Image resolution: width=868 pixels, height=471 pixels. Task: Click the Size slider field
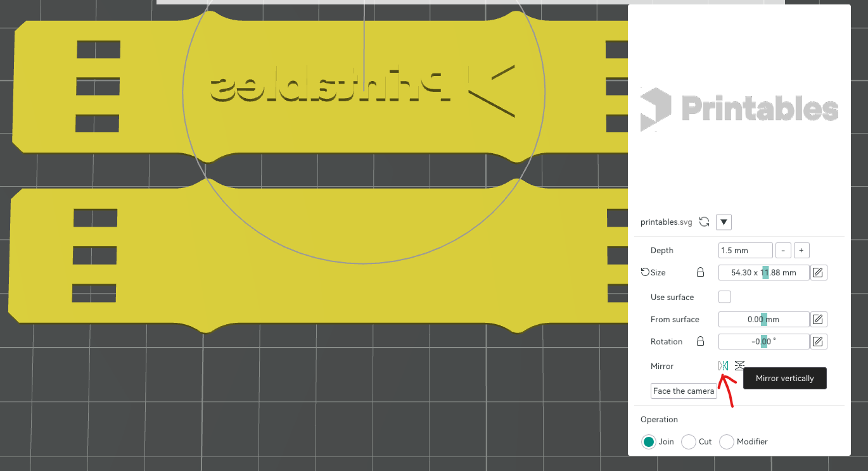pos(763,273)
